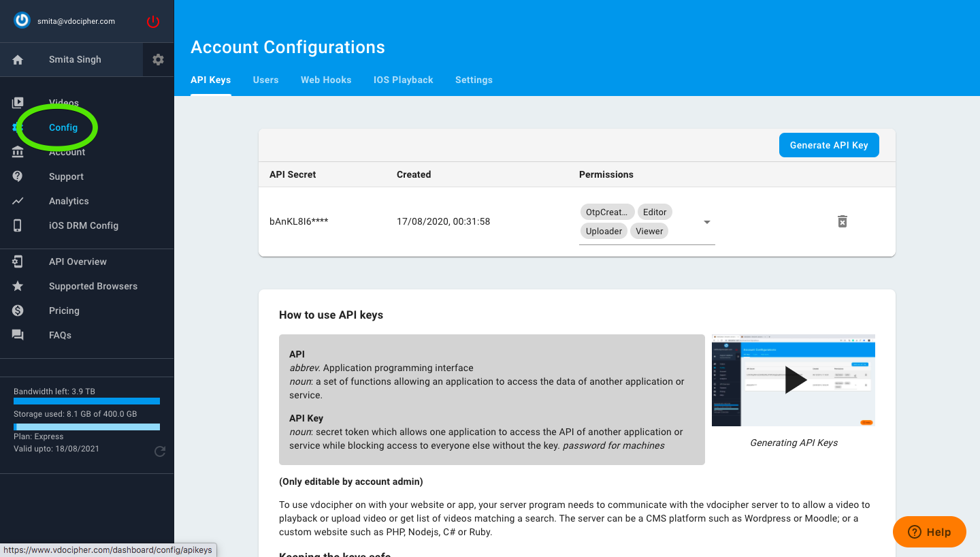Screen dimensions: 980x557
Task: Refresh the plan usage info
Action: [160, 451]
